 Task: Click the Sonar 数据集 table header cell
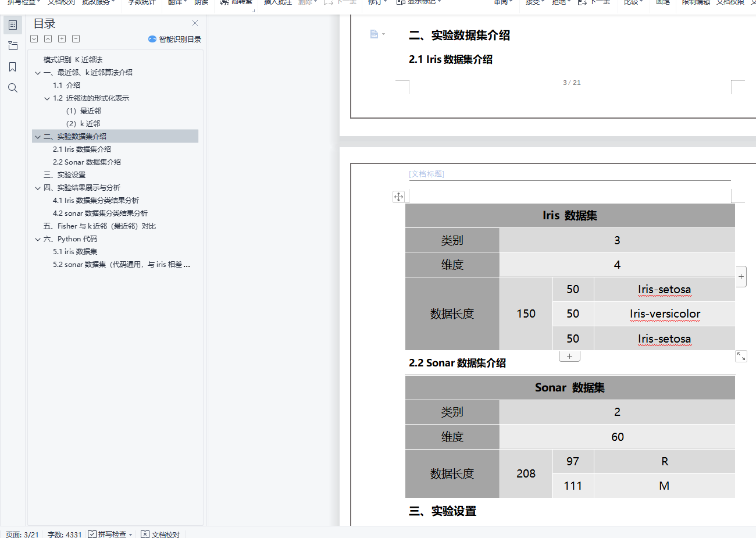[570, 387]
